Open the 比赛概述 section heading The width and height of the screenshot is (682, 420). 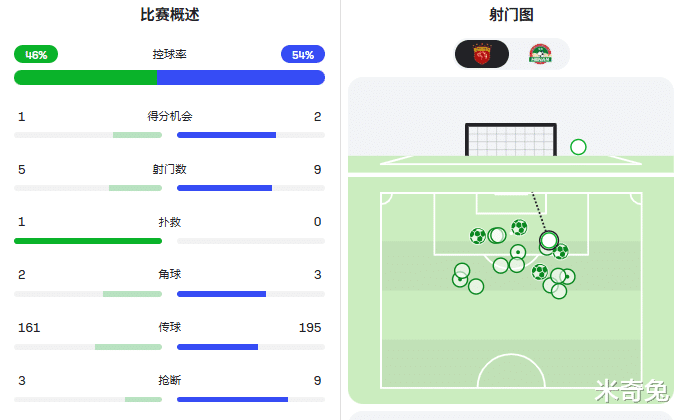coord(170,15)
